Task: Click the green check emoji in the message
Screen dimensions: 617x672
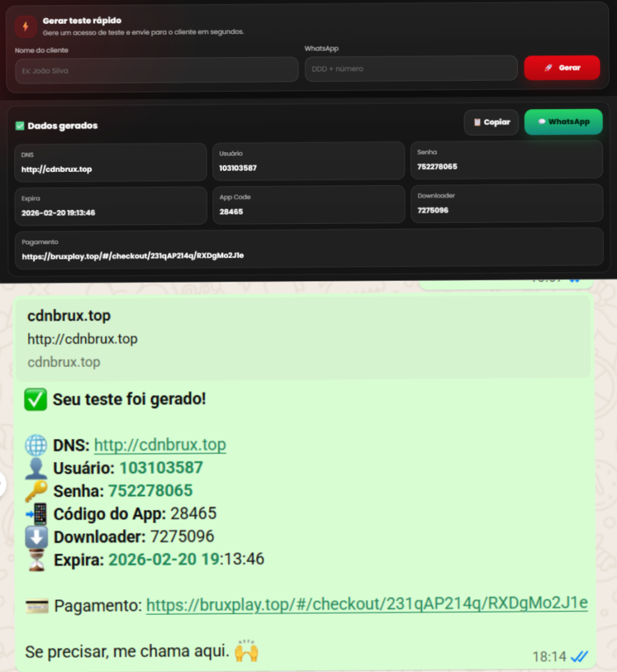Action: (x=35, y=400)
